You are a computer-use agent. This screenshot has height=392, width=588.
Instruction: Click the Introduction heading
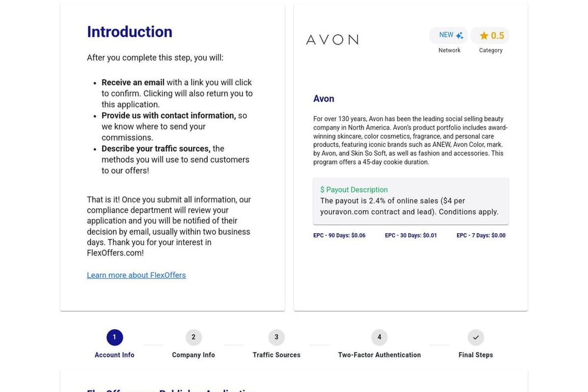(129, 32)
